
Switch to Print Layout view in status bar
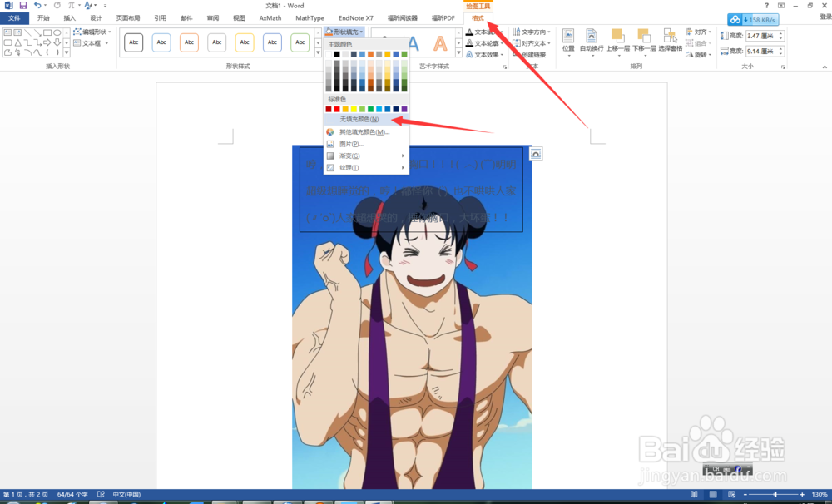(713, 495)
